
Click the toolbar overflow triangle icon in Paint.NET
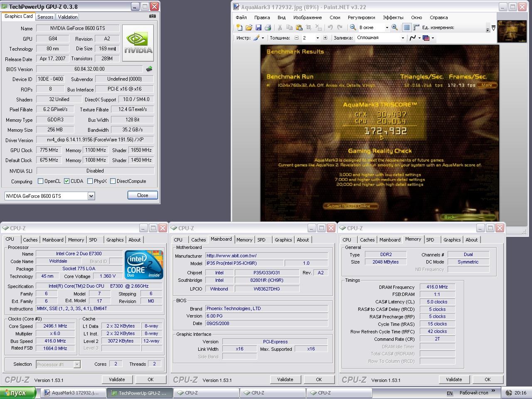pyautogui.click(x=493, y=28)
